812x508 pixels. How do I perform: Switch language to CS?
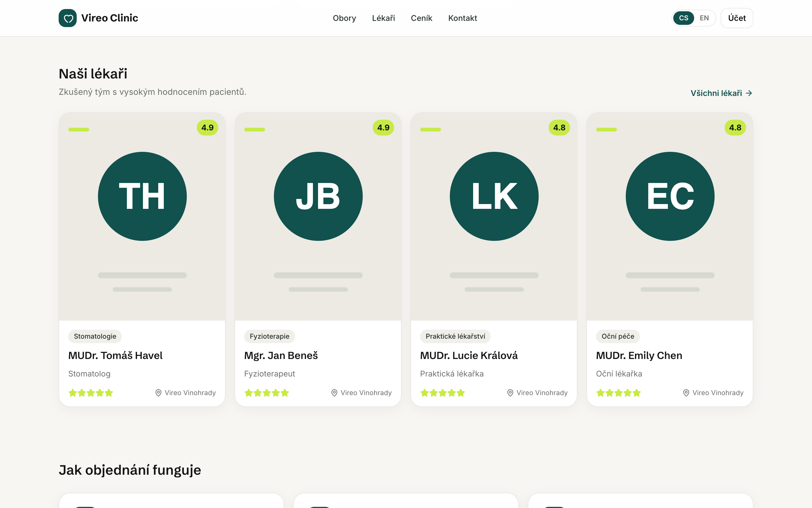click(683, 18)
